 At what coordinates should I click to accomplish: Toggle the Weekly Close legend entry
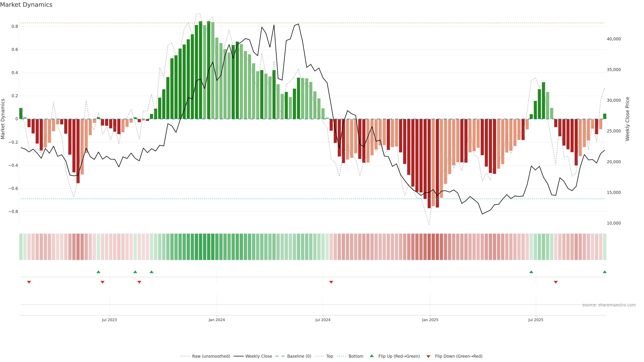[258, 356]
